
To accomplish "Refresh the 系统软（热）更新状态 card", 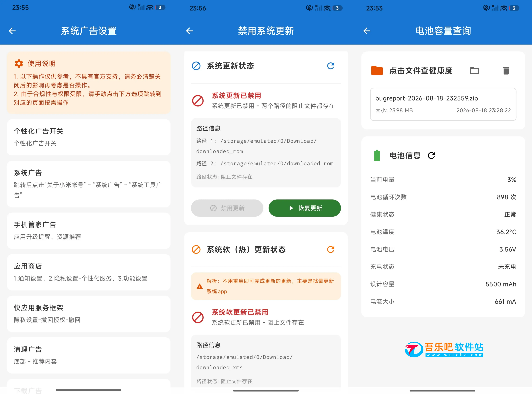I will coord(331,249).
